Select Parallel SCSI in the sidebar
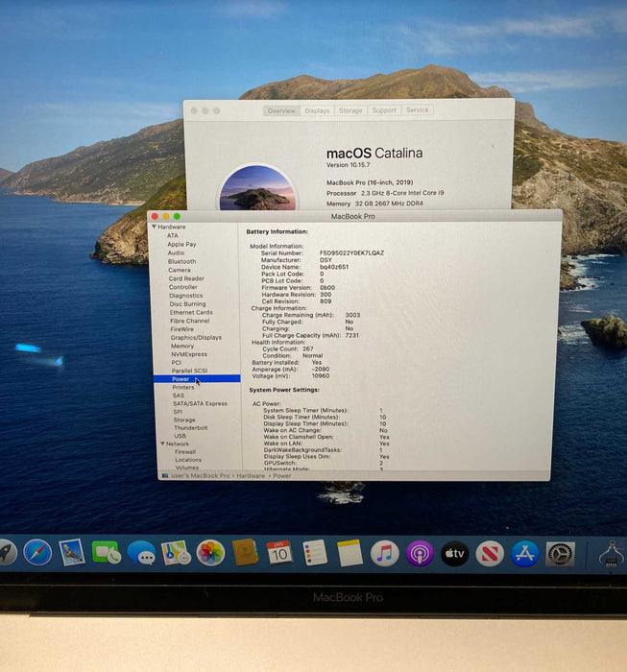Screen dimensions: 627x672 190,371
